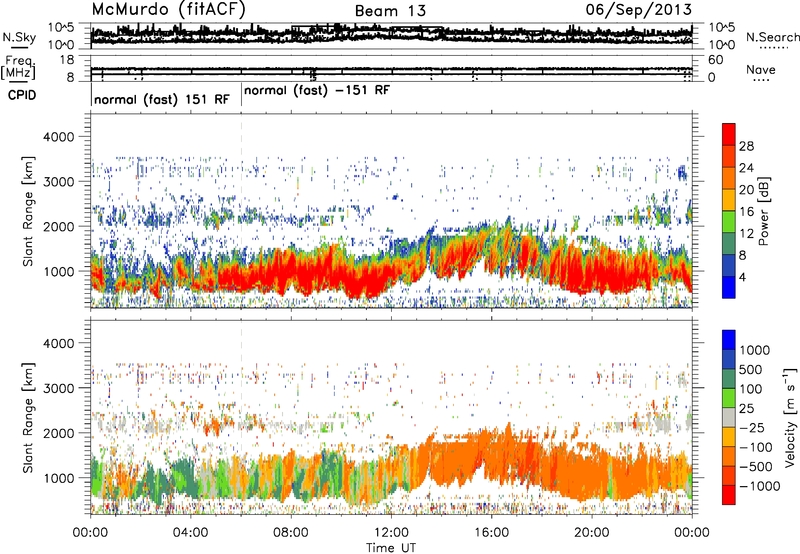The image size is (800, 554).
Task: Click the 4000 tick on the power plot
Action: 58,137
